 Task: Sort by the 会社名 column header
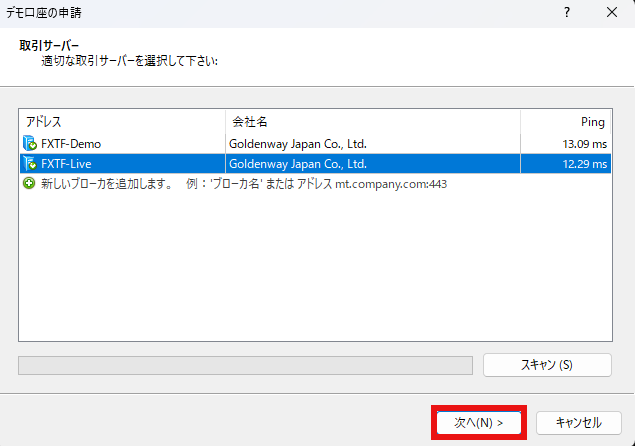tap(373, 122)
